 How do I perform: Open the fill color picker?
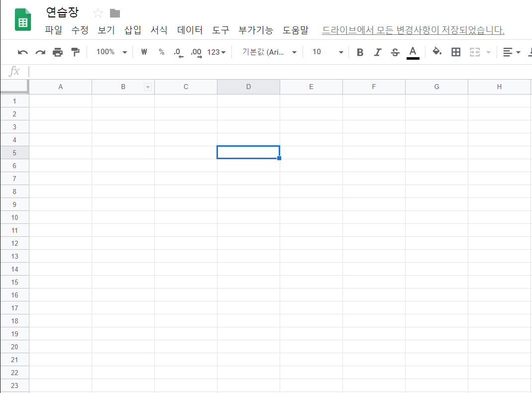(x=437, y=52)
